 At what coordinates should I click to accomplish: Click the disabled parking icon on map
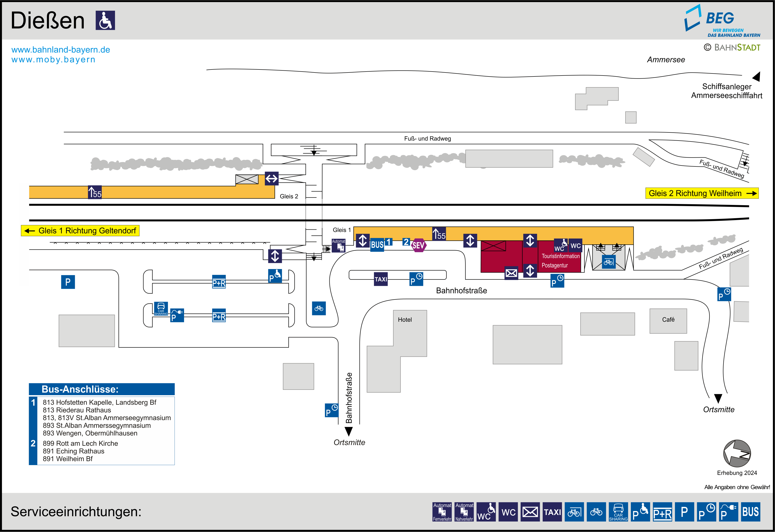click(x=275, y=276)
